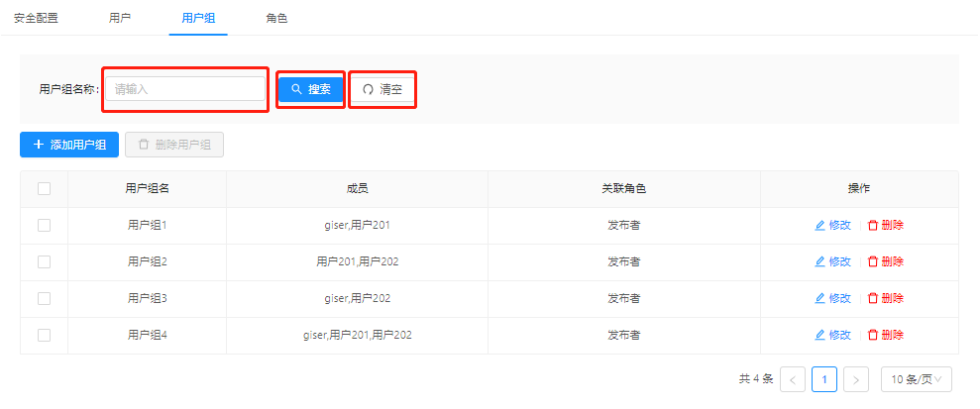Click the magnifier icon on the 搜索 button
The width and height of the screenshot is (980, 409).
[x=296, y=89]
